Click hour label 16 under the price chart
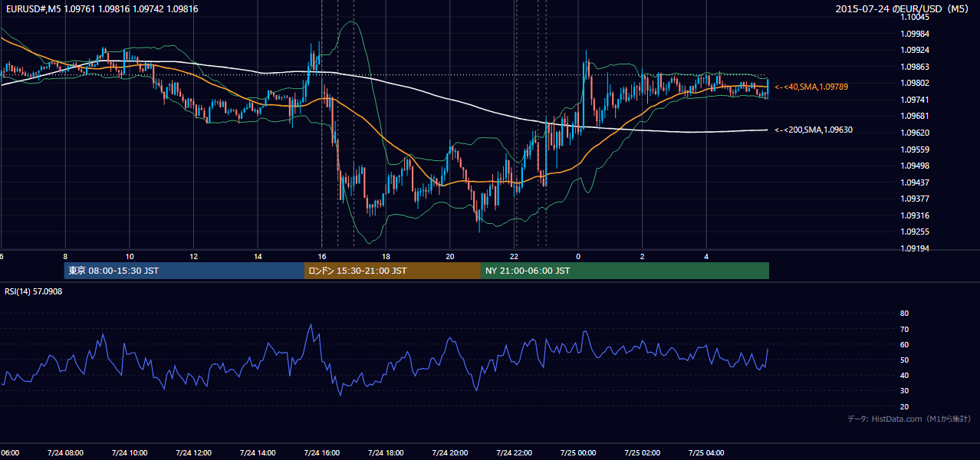980x460 pixels. click(322, 256)
